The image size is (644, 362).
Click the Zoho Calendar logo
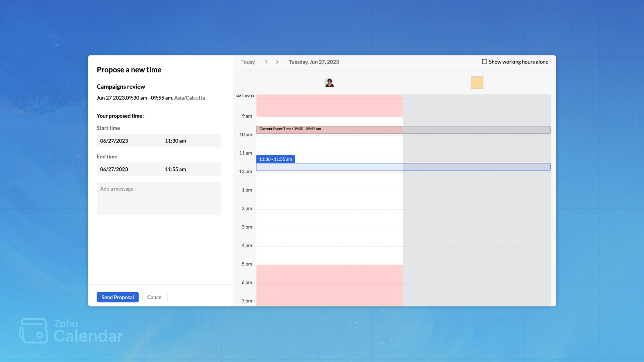(x=72, y=331)
